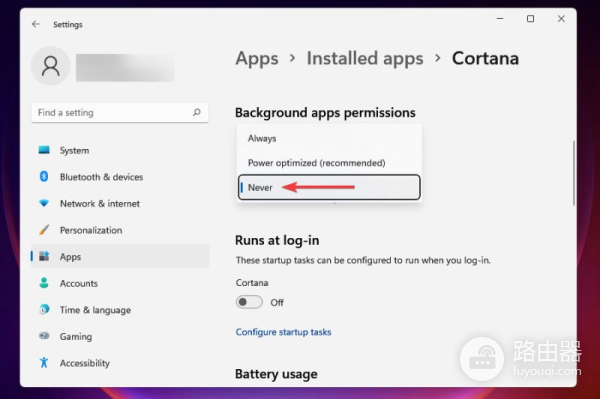Navigate to Installed apps breadcrumb
600x399 pixels.
[365, 58]
